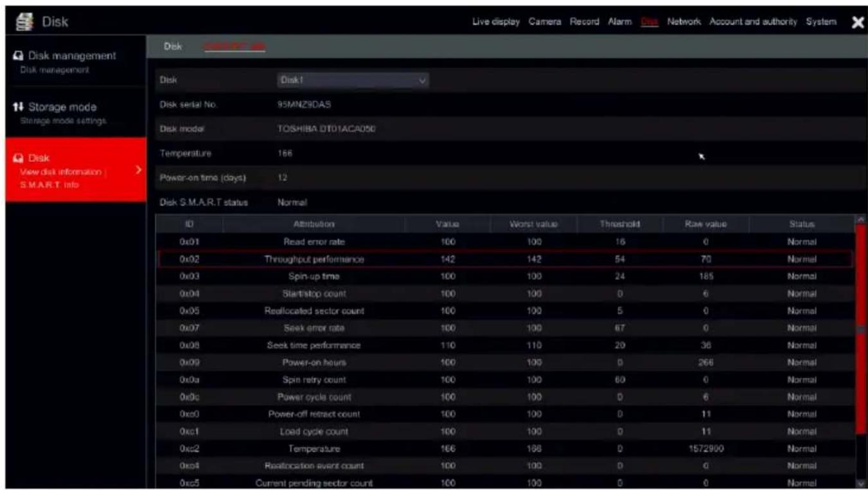Click the chevron on the red Disk item

[x=138, y=170]
